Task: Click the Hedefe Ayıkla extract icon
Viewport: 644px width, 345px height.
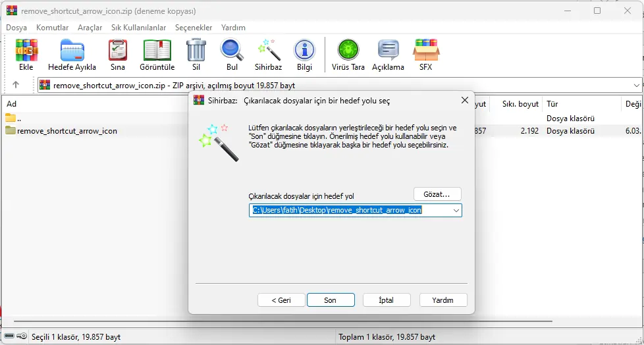Action: pyautogui.click(x=72, y=50)
